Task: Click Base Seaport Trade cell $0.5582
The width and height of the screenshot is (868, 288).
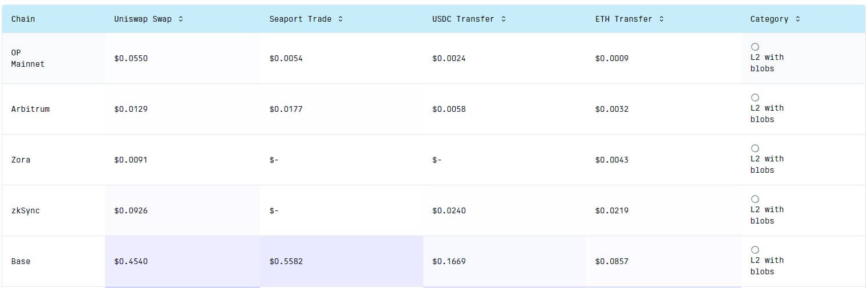Action: (x=286, y=261)
